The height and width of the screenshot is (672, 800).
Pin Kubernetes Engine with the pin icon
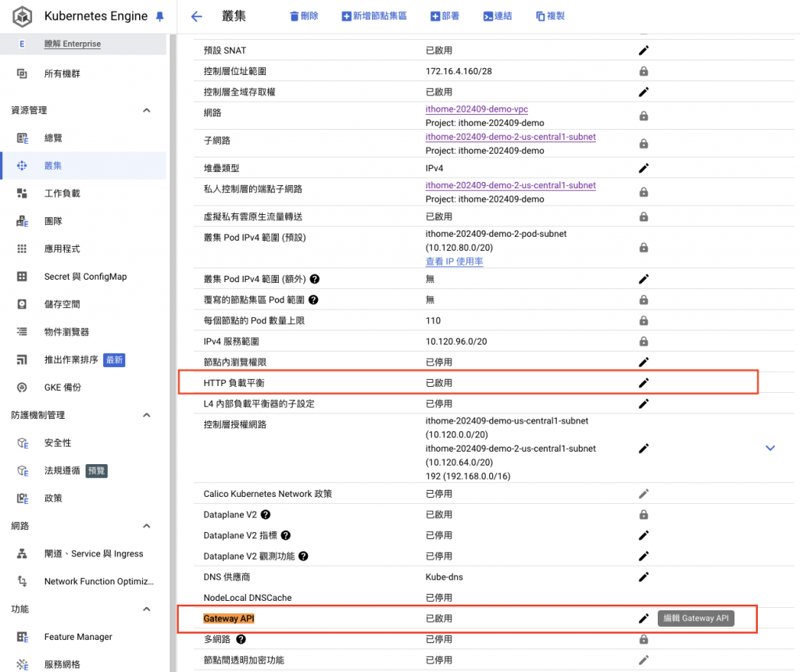point(159,17)
